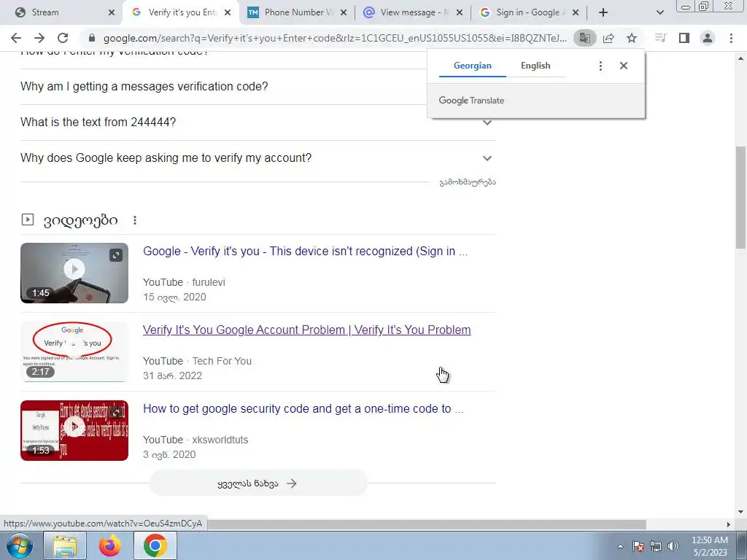Click the scroll up arrow
Image resolution: width=747 pixels, height=560 pixels.
point(741,58)
